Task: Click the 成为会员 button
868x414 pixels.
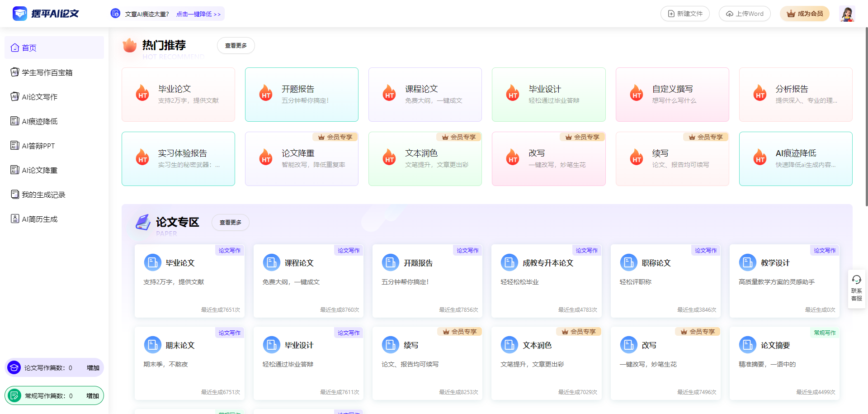Action: click(x=804, y=13)
